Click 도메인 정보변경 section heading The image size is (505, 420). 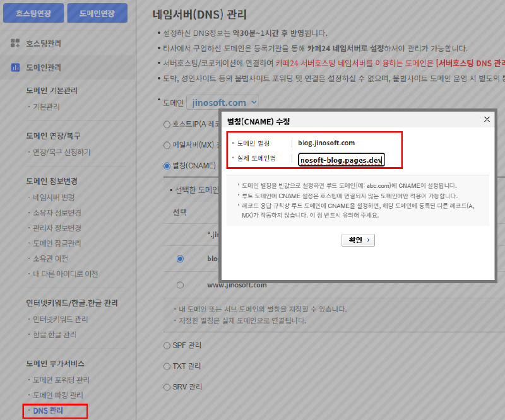coord(52,181)
